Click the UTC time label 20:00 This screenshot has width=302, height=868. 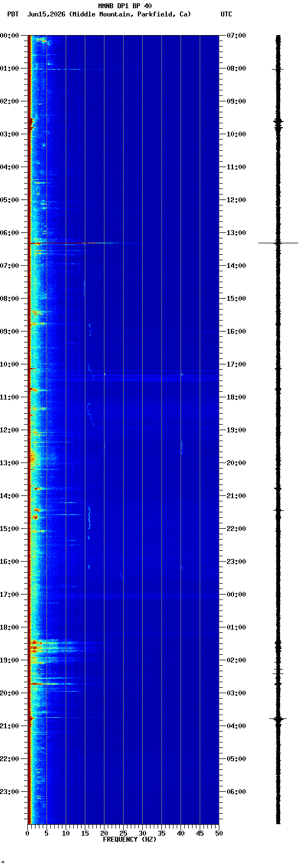pyautogui.click(x=236, y=463)
